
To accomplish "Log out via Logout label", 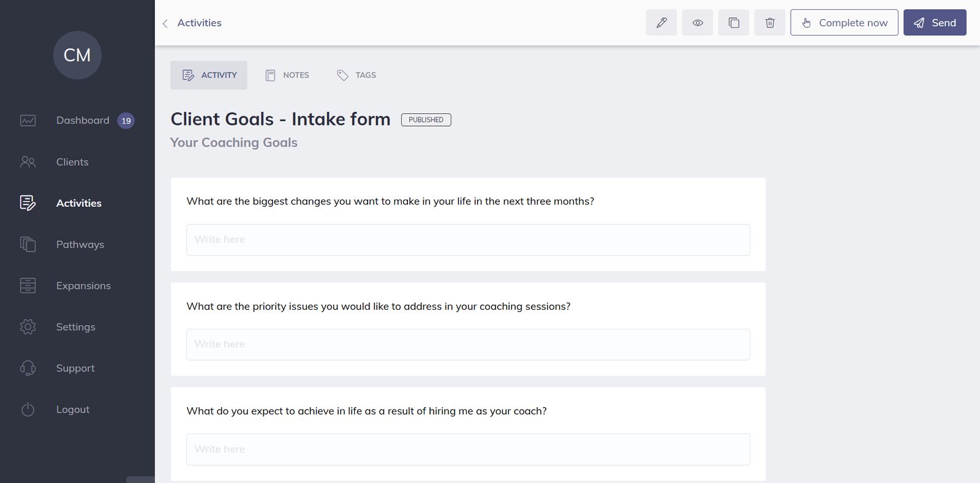I will [x=73, y=410].
